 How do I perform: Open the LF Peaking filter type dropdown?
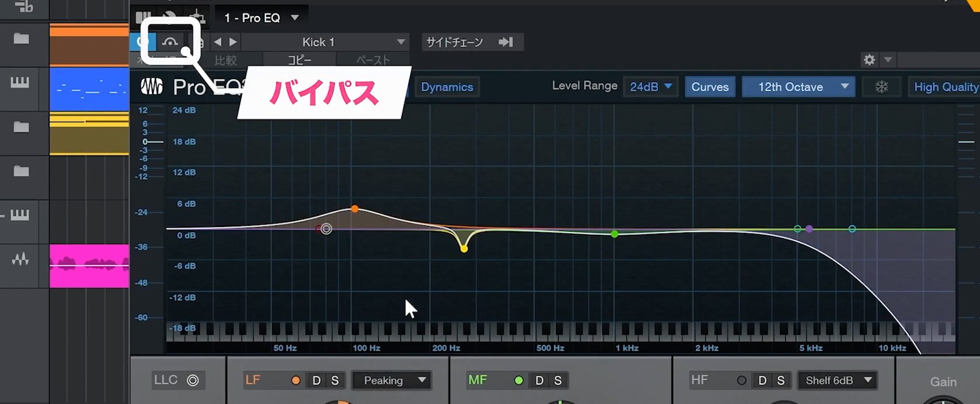click(391, 381)
